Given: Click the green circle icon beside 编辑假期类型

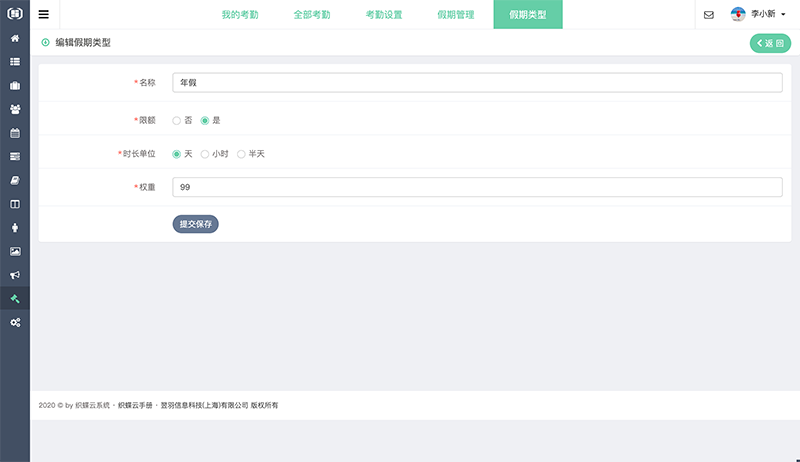Looking at the screenshot, I should (x=45, y=42).
